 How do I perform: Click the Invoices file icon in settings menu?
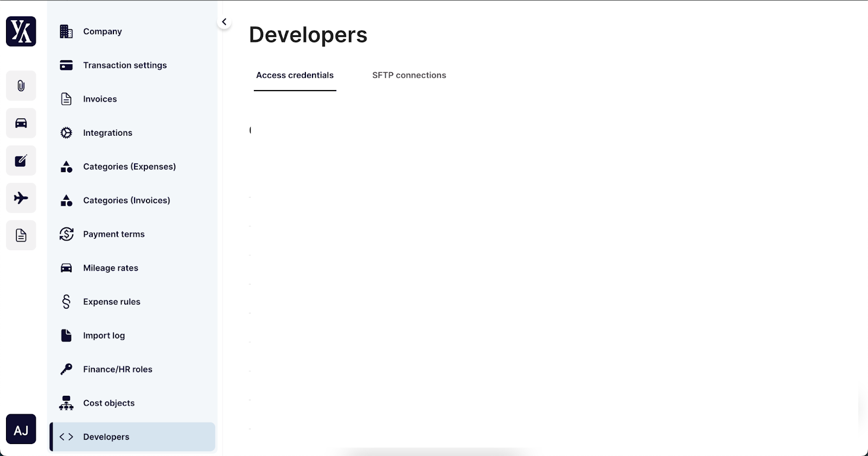point(66,99)
